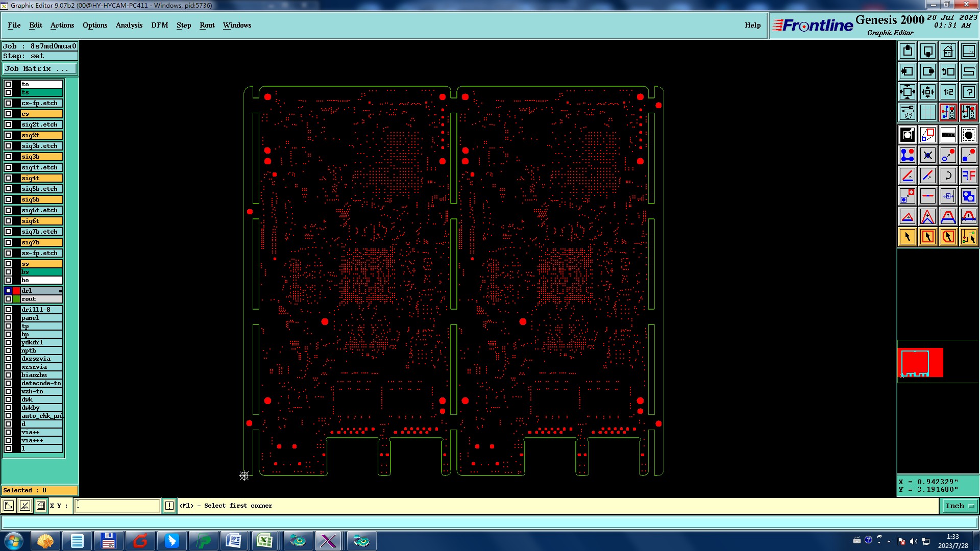This screenshot has width=980, height=551.
Task: Toggle display checkbox for cs layer
Action: tap(8, 114)
